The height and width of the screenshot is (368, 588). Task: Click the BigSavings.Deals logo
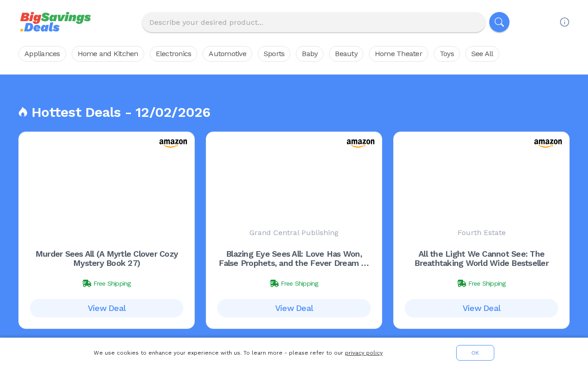pyautogui.click(x=55, y=22)
